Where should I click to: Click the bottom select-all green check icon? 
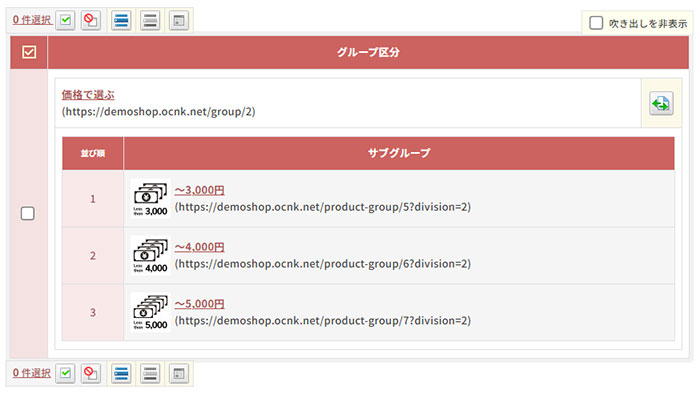click(x=65, y=373)
